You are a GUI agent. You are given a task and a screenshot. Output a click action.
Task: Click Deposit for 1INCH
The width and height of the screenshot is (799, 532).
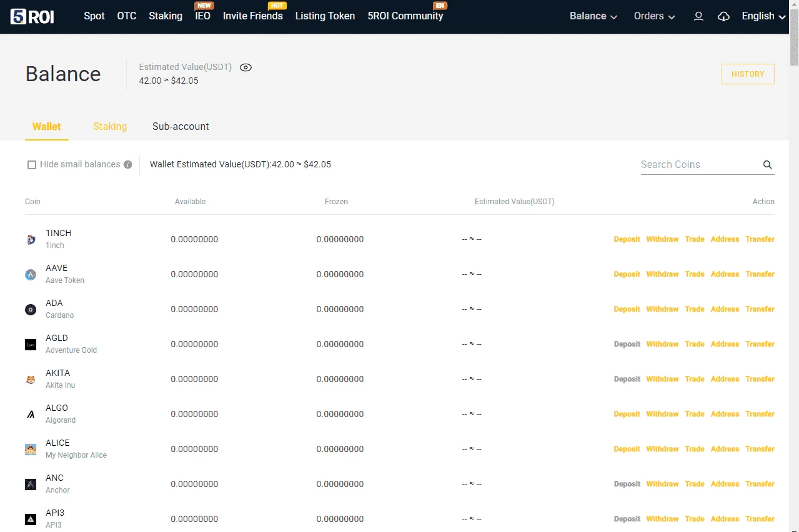point(627,239)
